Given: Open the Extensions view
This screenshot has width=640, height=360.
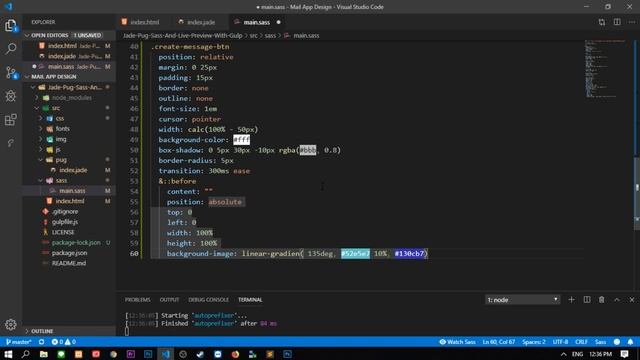Looking at the screenshot, I should click(x=11, y=120).
